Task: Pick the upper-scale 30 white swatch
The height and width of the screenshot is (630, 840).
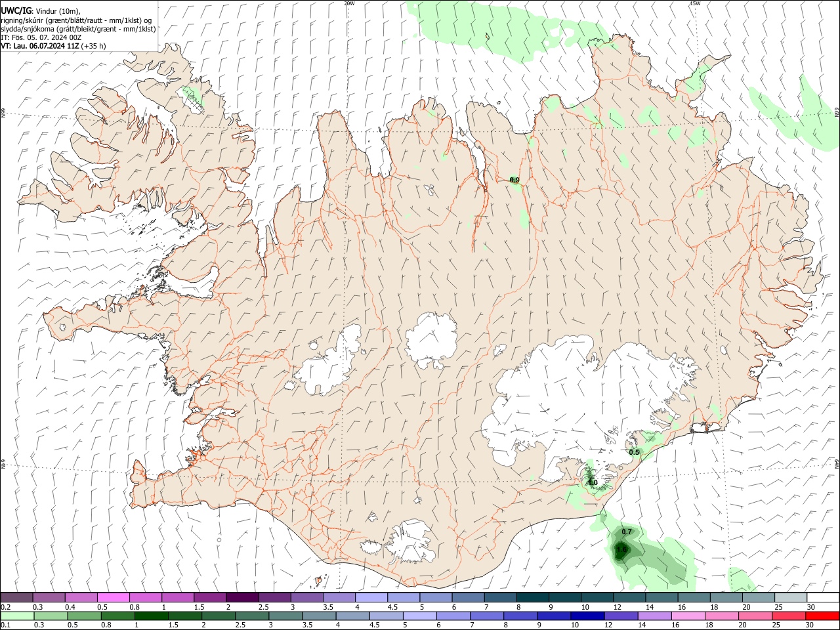Action: [x=823, y=597]
